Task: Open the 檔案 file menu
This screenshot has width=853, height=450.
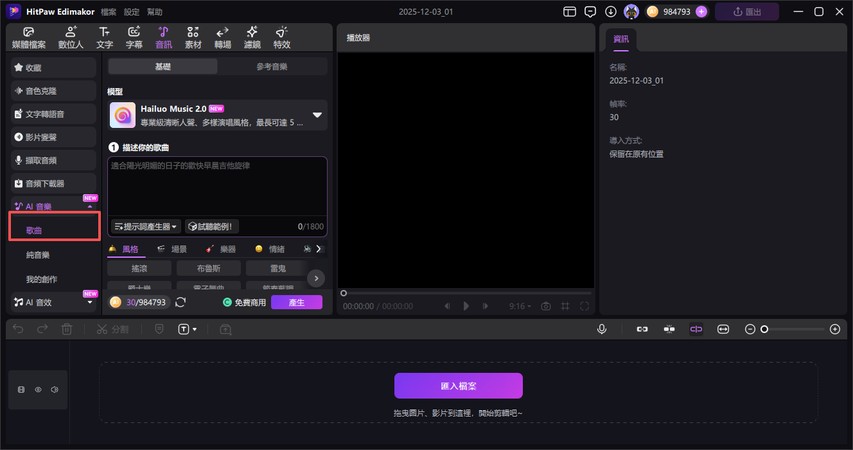Action: (x=108, y=12)
